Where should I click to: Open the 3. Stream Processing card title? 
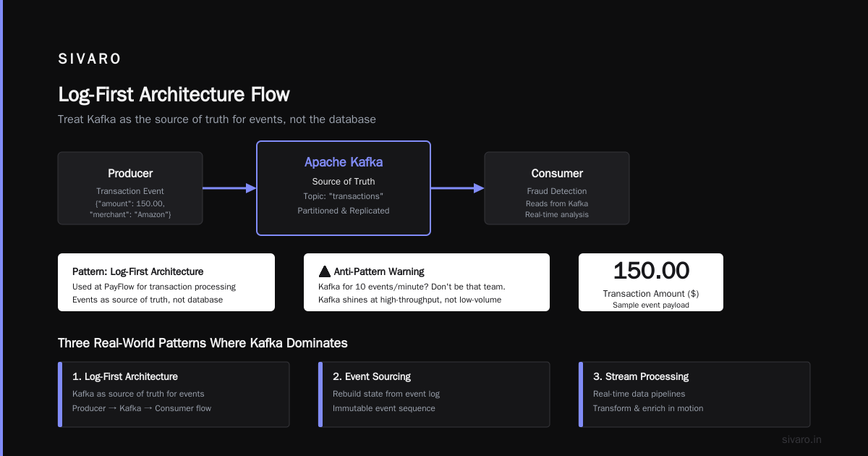click(641, 376)
